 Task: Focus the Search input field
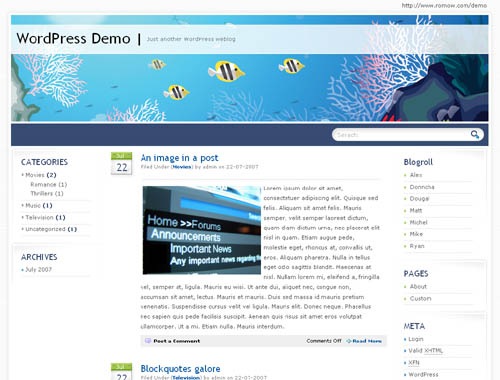click(x=402, y=135)
